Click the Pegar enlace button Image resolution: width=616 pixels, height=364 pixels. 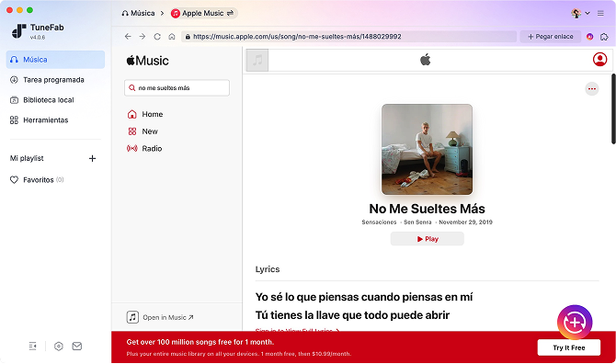[x=551, y=37]
